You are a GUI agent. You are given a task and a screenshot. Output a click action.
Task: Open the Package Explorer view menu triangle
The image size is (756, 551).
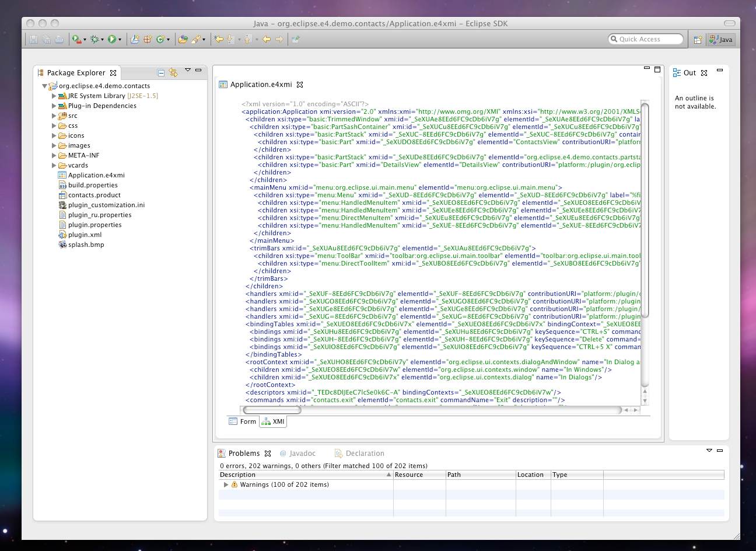pos(188,70)
